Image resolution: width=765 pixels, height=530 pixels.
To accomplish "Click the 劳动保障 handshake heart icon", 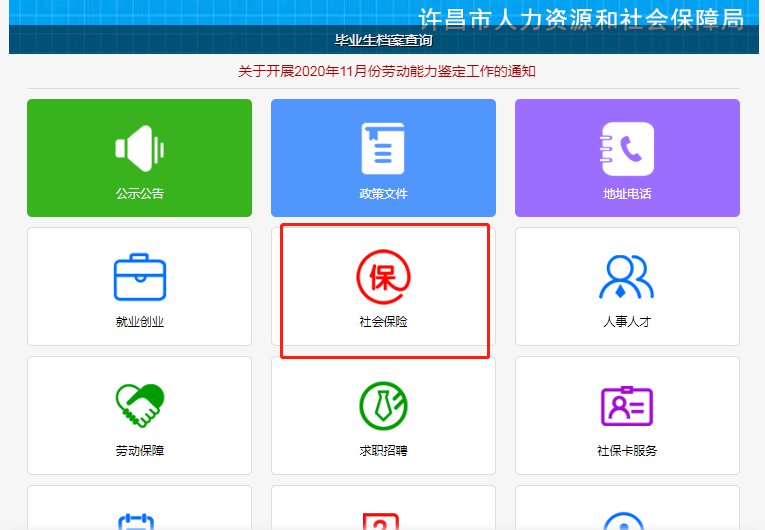I will [x=140, y=406].
